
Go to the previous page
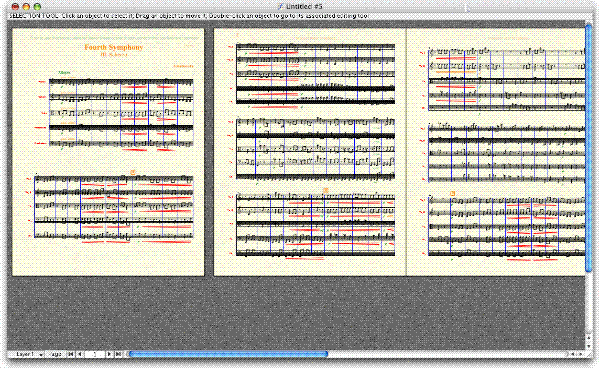[x=80, y=354]
